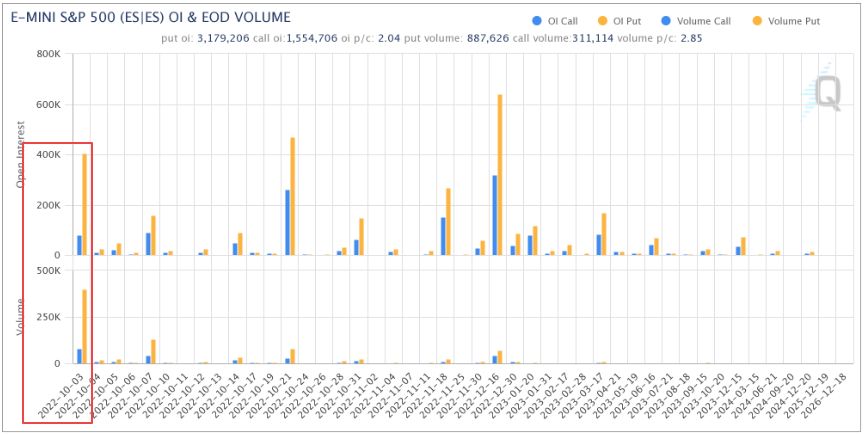The image size is (864, 435).
Task: Click the 400K open interest axis label
Action: pos(47,155)
